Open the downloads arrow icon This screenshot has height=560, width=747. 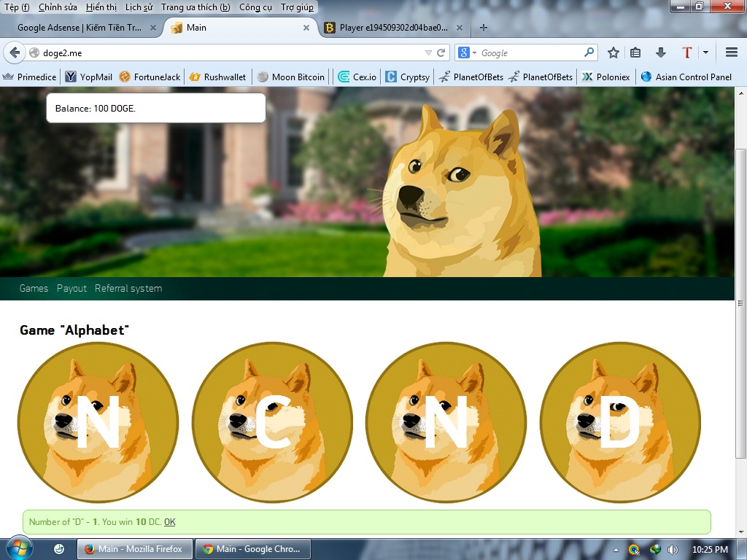coord(660,52)
